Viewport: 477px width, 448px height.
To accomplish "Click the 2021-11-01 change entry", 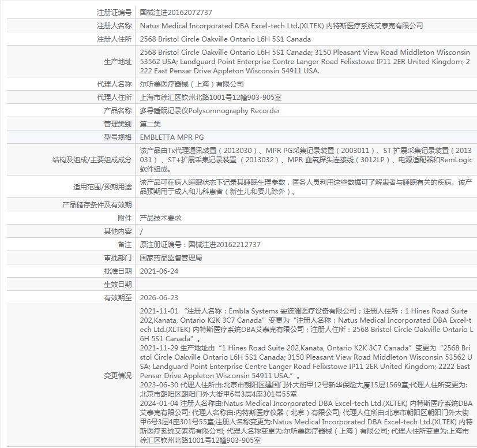I will (x=306, y=324).
